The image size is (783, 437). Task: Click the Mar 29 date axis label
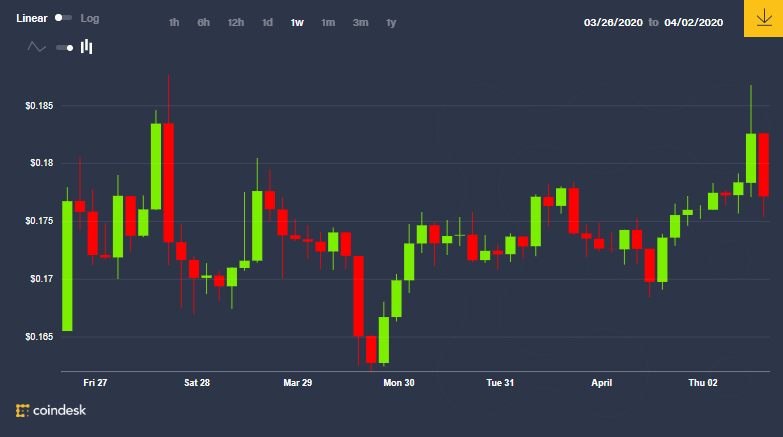click(298, 383)
